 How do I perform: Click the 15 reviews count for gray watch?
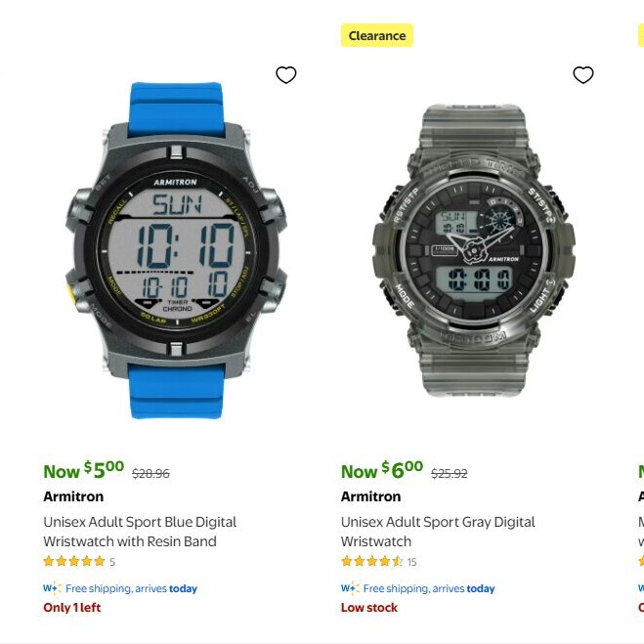tap(412, 562)
